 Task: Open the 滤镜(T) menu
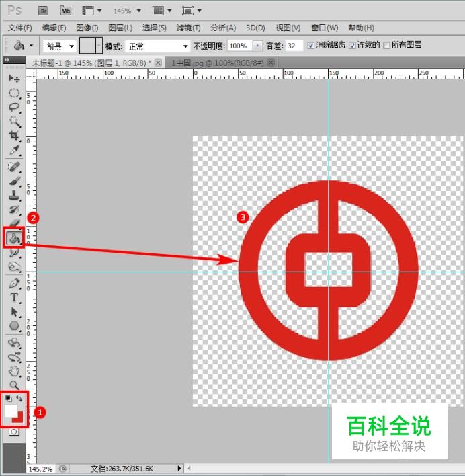[188, 28]
